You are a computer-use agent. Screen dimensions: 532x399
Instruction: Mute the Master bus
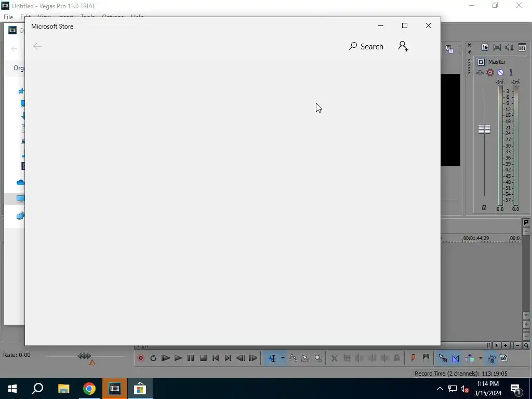click(x=500, y=72)
